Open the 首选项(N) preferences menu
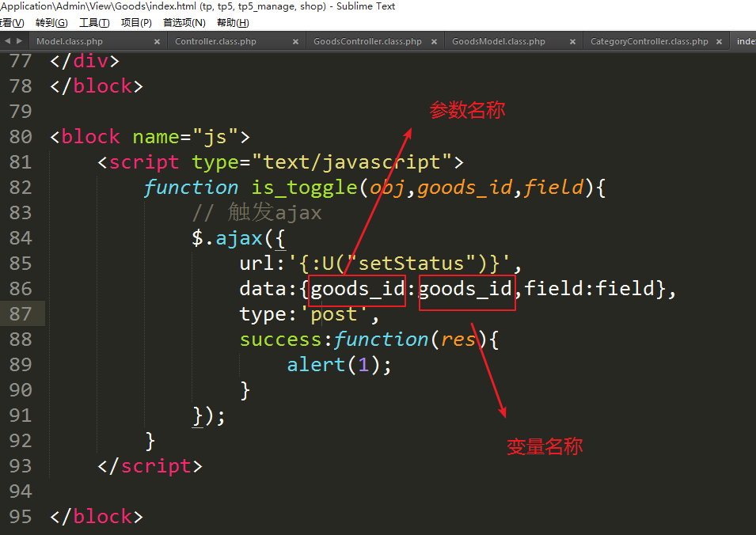This screenshot has width=756, height=535. pos(184,23)
